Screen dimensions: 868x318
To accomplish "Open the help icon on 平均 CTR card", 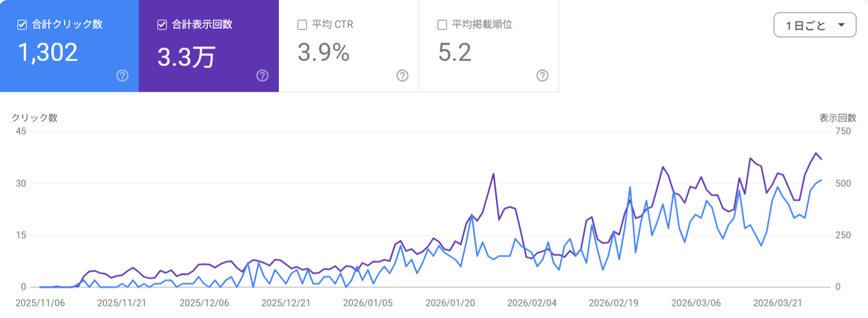I will click(x=403, y=75).
